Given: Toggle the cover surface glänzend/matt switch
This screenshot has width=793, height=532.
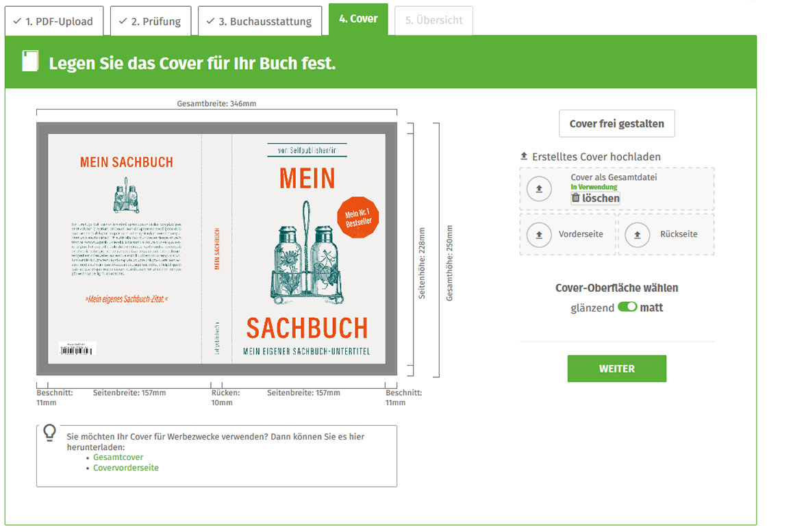Looking at the screenshot, I should click(x=627, y=307).
